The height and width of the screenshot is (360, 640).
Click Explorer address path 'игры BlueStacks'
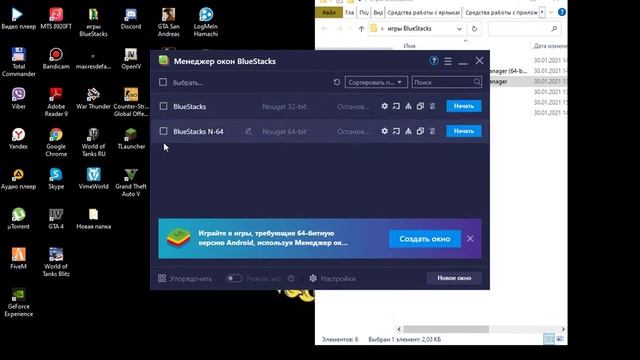point(409,29)
